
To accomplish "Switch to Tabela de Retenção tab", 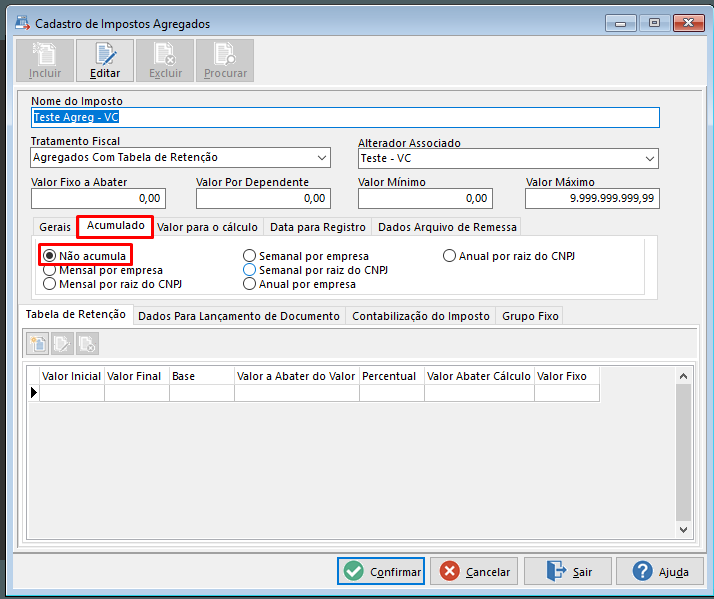I will [76, 314].
